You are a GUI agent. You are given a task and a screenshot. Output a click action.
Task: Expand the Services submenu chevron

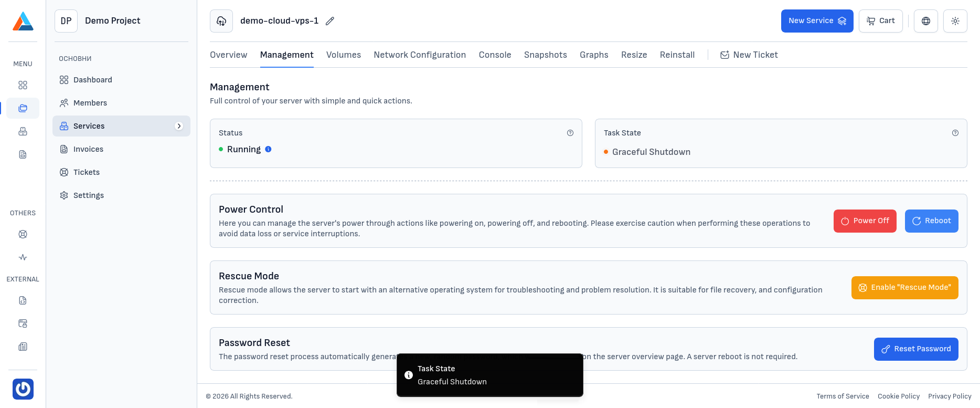click(x=179, y=126)
